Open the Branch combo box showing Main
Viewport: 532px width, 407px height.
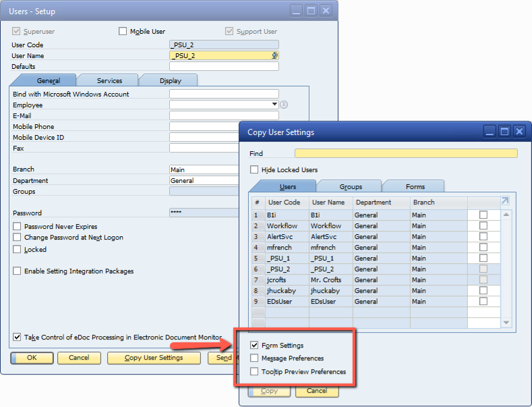[204, 169]
